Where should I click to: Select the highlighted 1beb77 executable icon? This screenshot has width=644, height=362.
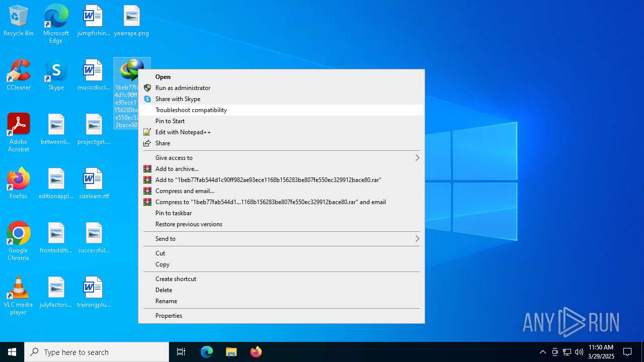tap(126, 93)
